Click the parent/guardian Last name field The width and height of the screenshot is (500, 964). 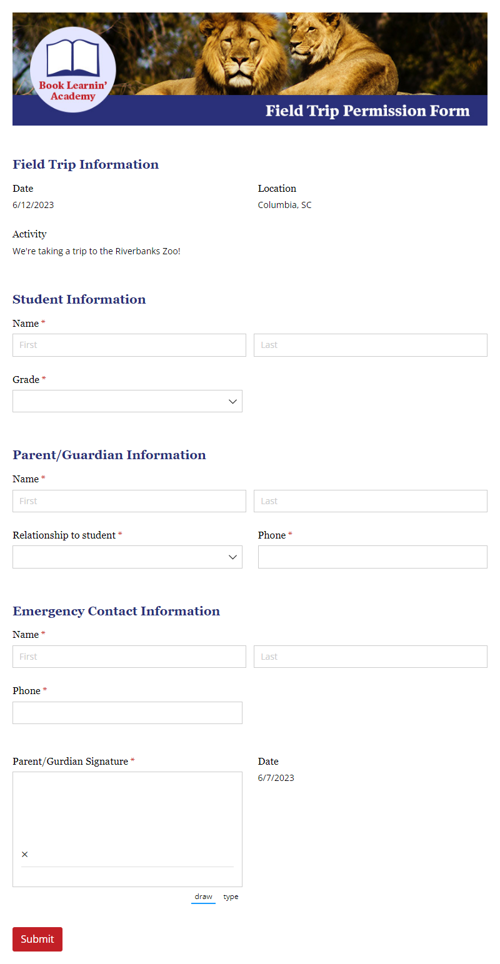click(x=371, y=501)
